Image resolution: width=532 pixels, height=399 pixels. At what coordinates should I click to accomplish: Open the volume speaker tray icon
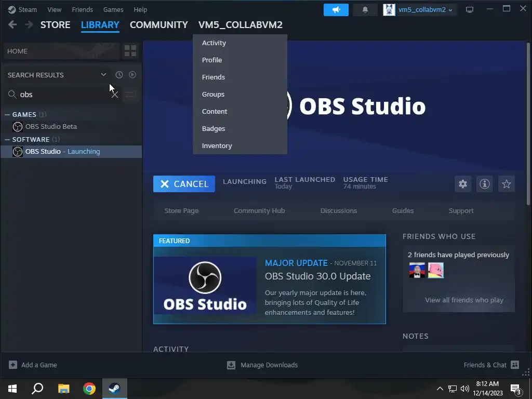(465, 389)
